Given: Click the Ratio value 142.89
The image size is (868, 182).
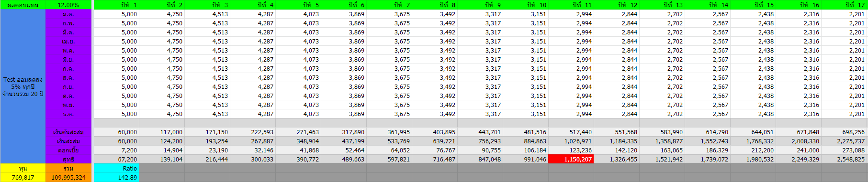Looking at the screenshot, I should pyautogui.click(x=116, y=178).
